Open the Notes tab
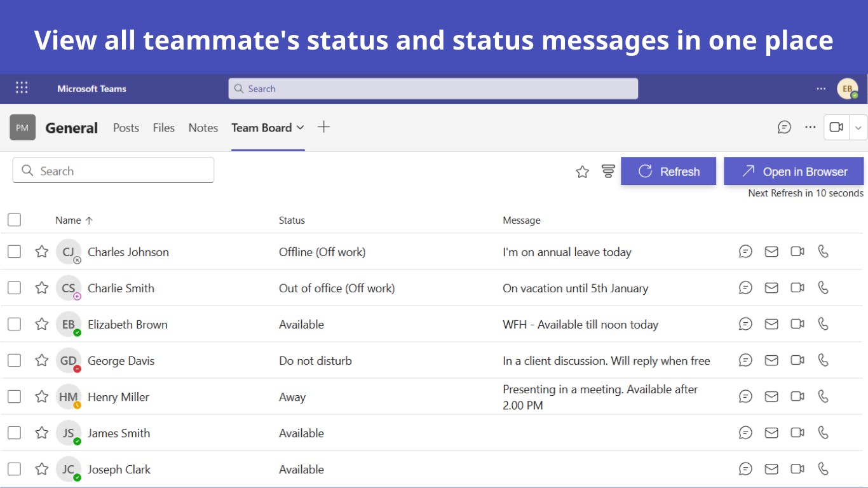 pyautogui.click(x=203, y=128)
